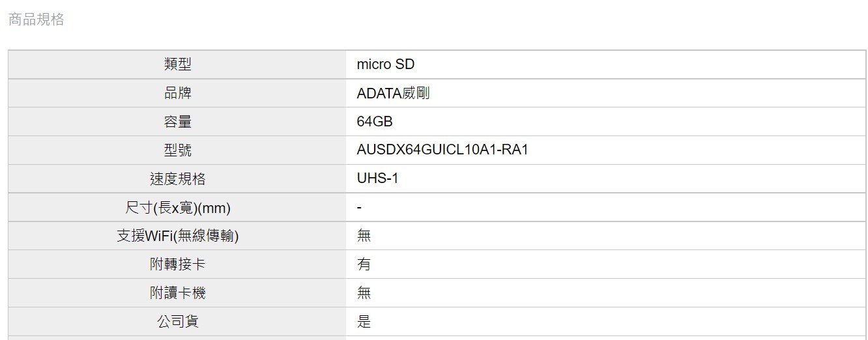Click the dash value for 尺寸
This screenshot has height=340, width=868.
pyautogui.click(x=360, y=208)
